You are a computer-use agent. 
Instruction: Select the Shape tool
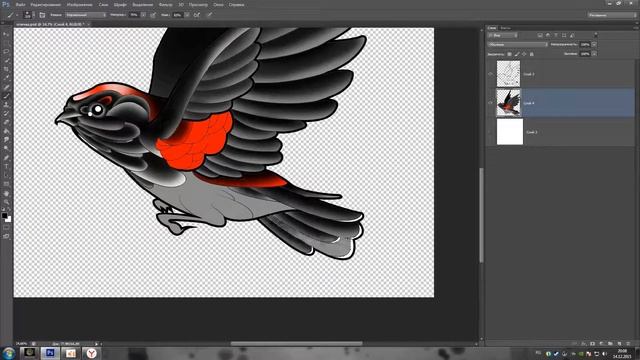coord(6,184)
